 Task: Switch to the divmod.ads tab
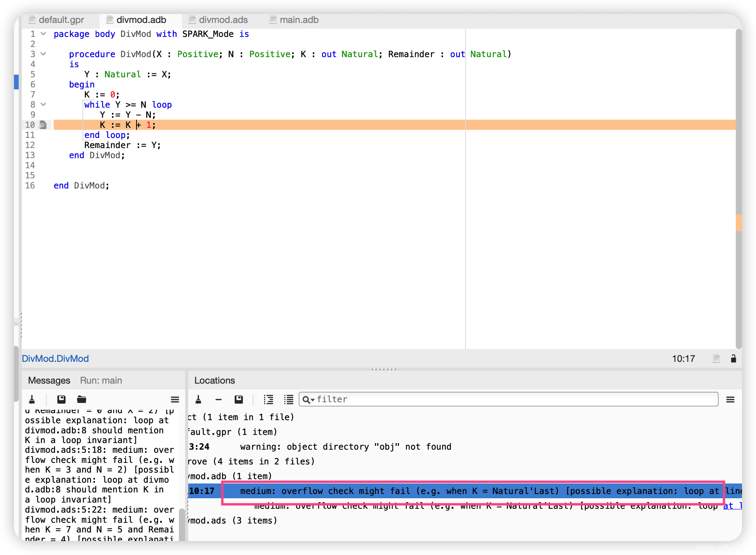point(223,20)
